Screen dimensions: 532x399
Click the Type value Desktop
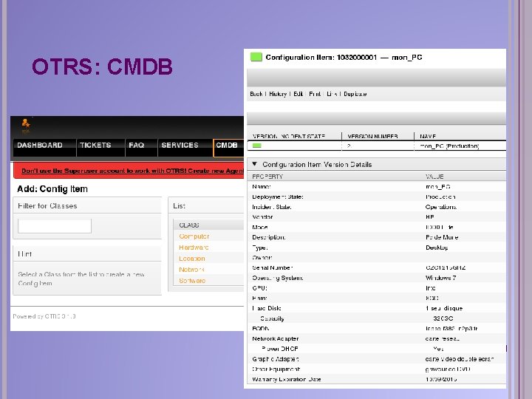437,248
